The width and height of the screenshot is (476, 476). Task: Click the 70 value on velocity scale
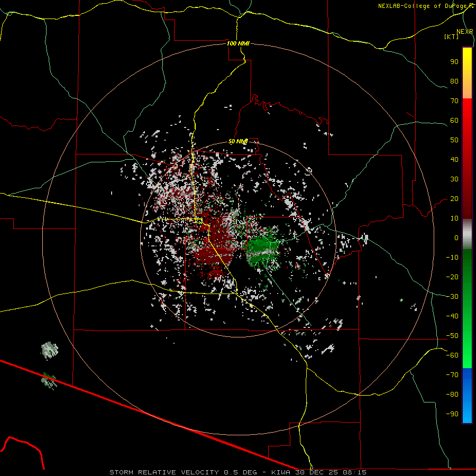click(454, 101)
